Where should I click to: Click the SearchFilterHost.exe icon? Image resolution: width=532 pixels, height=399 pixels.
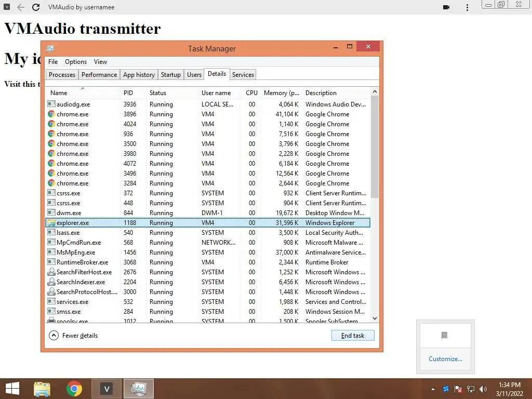[51, 272]
